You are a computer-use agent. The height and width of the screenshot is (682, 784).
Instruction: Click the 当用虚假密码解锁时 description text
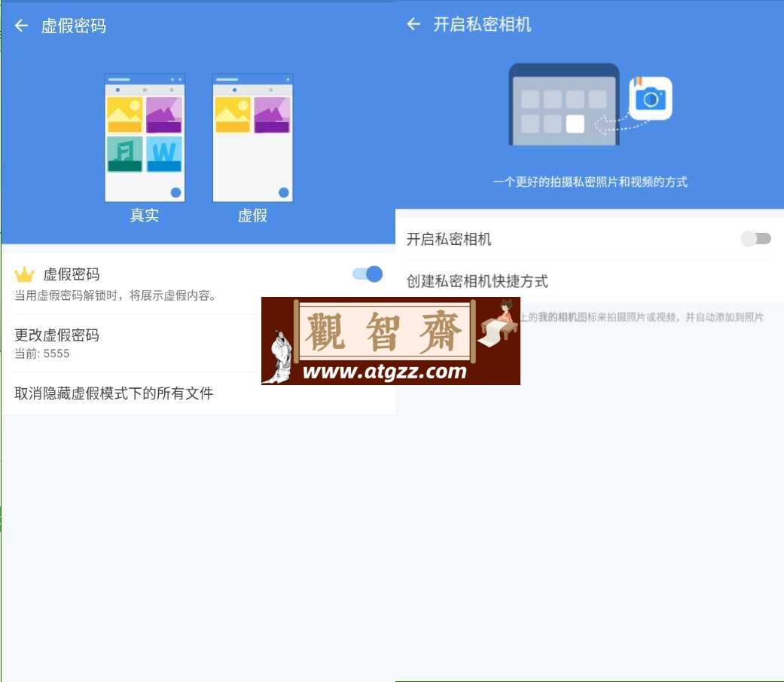pos(115,295)
